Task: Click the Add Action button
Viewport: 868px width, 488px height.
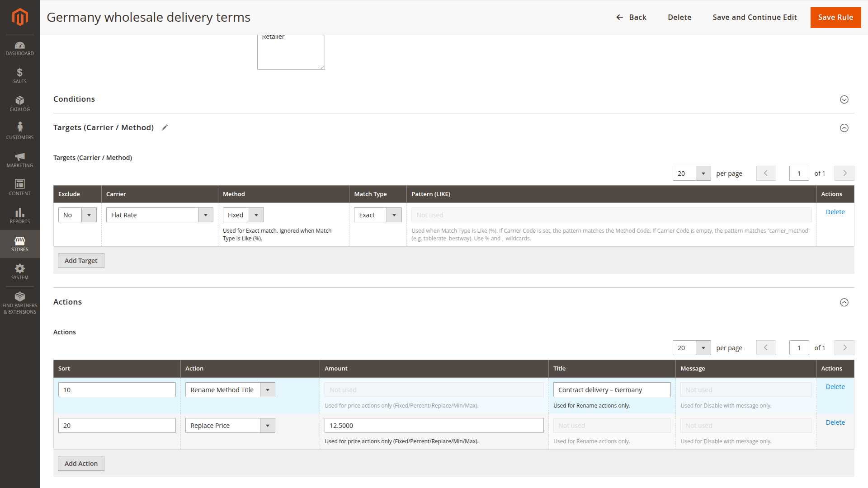Action: (x=81, y=464)
